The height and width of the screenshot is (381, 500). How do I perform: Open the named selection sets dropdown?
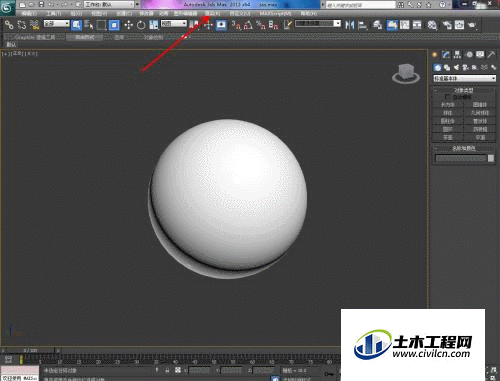pos(318,24)
